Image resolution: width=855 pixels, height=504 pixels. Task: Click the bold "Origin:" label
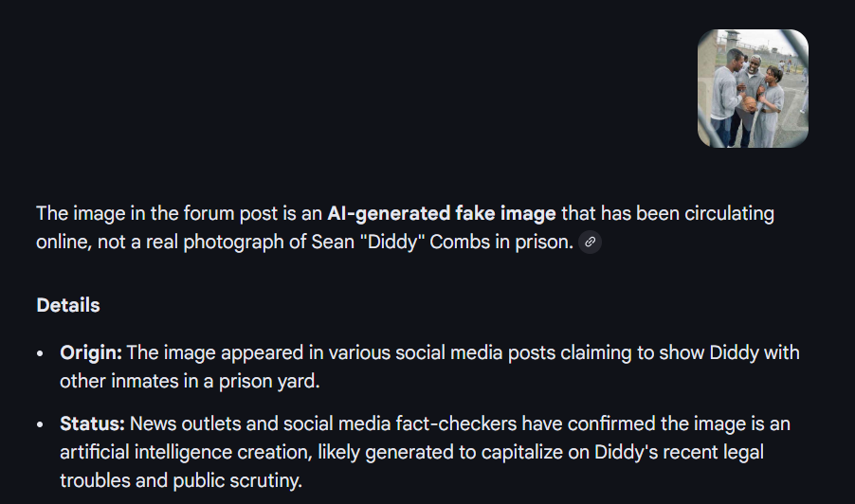pos(91,353)
